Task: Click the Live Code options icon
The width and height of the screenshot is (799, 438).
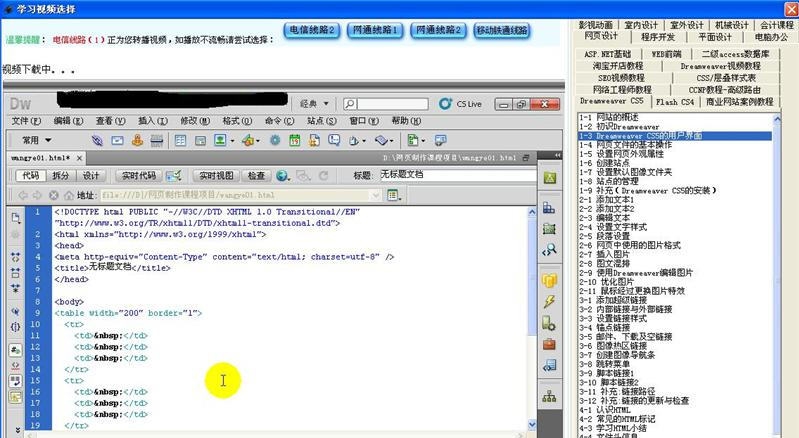Action: (x=173, y=176)
